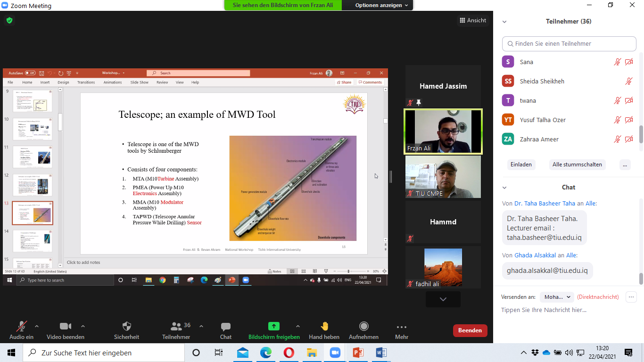Click the green encryption shield icon
The height and width of the screenshot is (362, 644).
(x=9, y=20)
